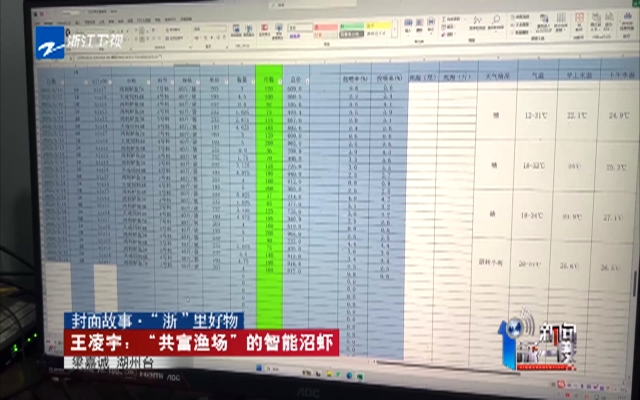Select the 早上水温 header cell

click(578, 76)
